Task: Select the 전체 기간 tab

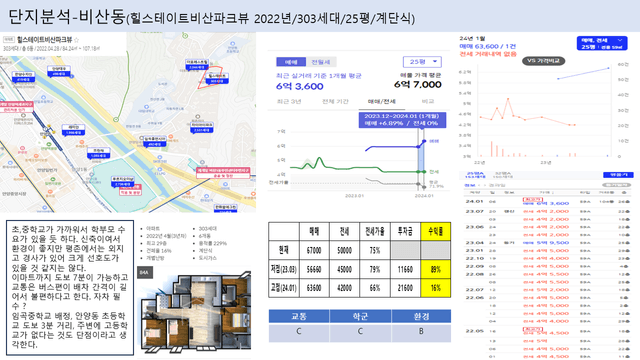Action: (335, 101)
